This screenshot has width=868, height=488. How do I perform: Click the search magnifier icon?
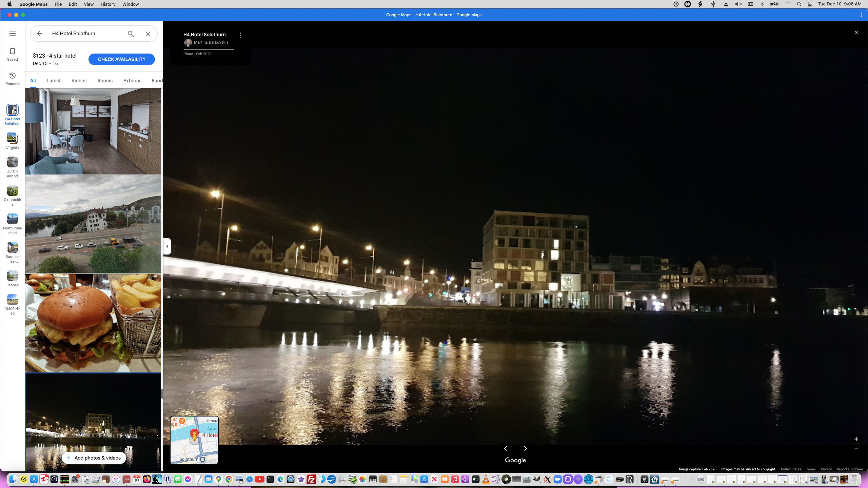point(131,34)
